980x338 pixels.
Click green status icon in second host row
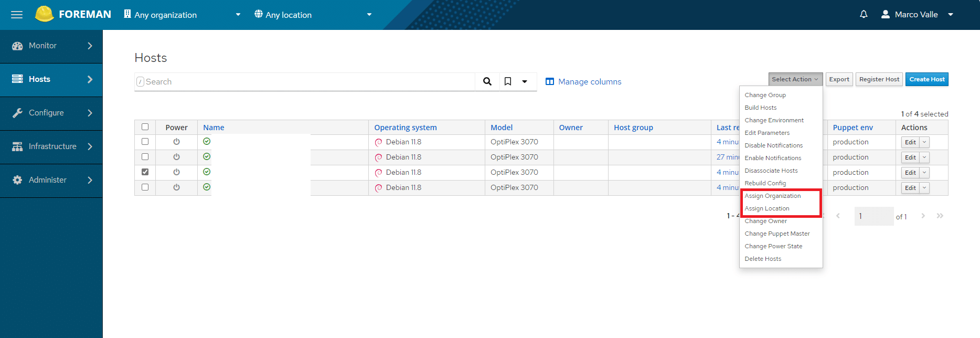(207, 156)
